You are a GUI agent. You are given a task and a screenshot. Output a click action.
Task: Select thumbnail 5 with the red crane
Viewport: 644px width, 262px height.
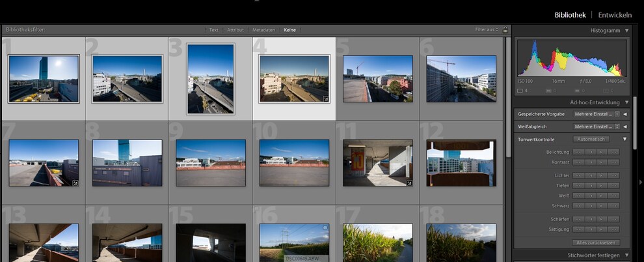378,79
